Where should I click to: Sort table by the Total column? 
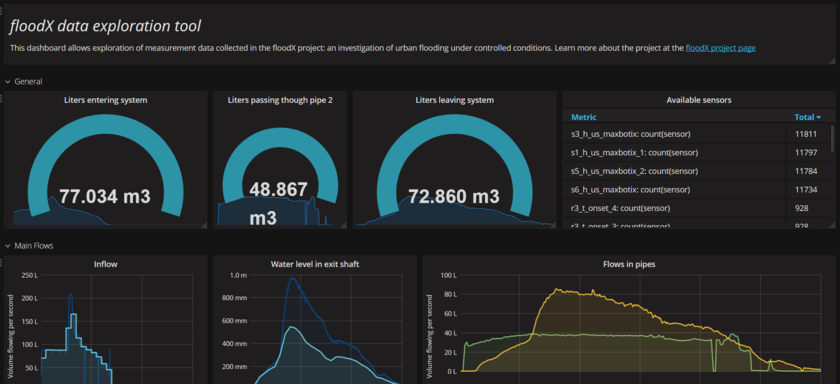point(807,117)
